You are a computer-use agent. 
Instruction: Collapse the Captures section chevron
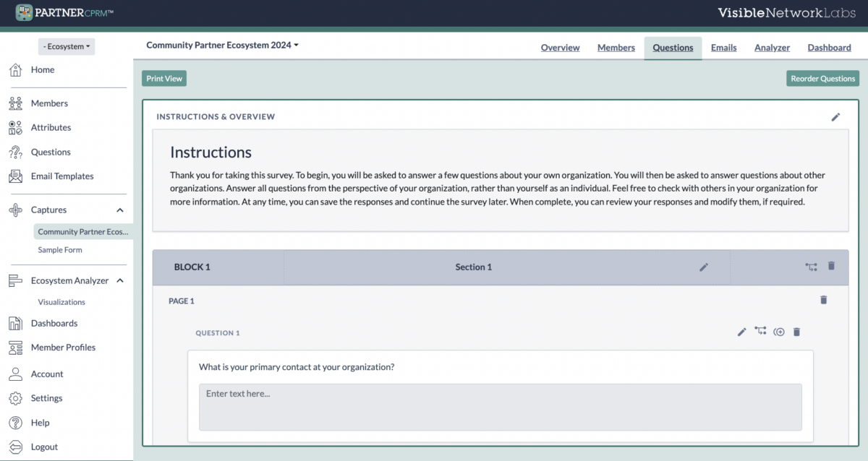120,210
